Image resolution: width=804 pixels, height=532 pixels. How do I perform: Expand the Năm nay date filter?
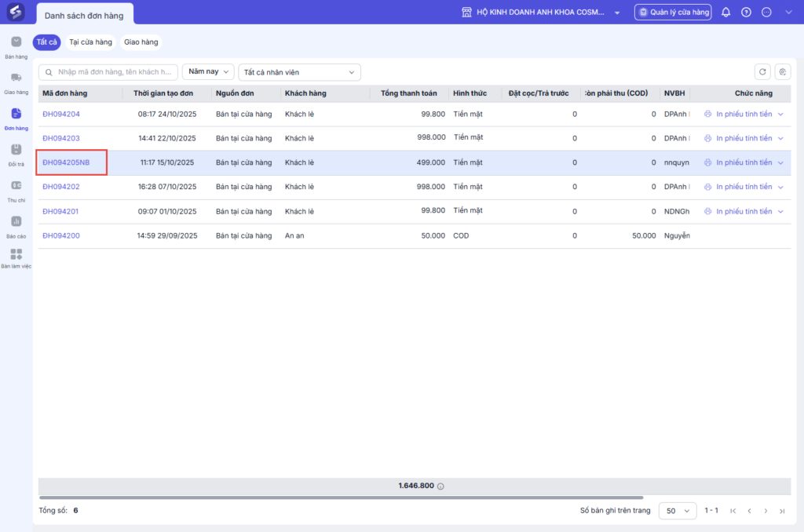click(208, 71)
